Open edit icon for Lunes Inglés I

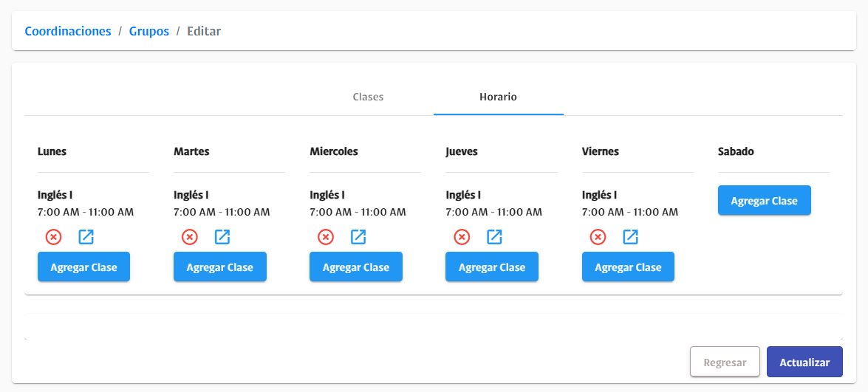coord(86,237)
